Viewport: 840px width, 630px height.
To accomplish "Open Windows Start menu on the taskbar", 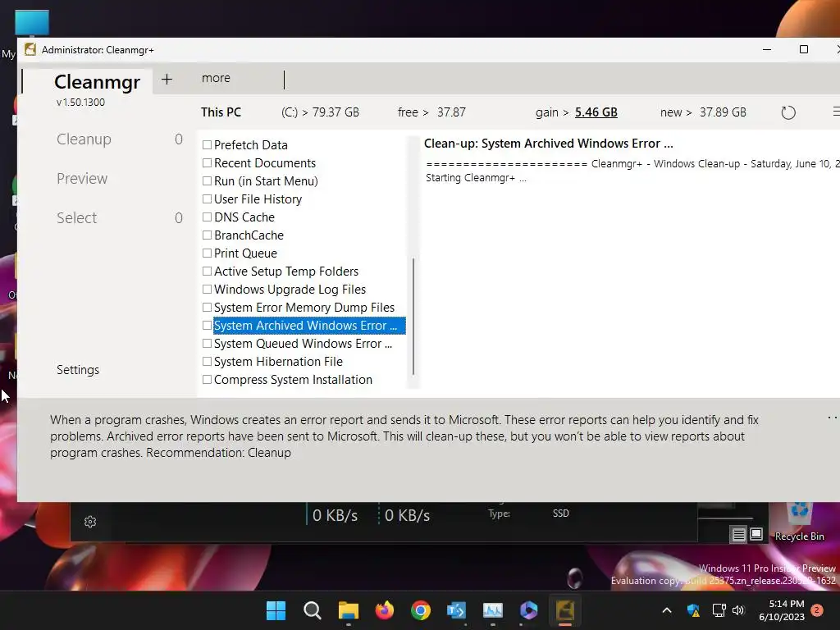I will coord(276,610).
